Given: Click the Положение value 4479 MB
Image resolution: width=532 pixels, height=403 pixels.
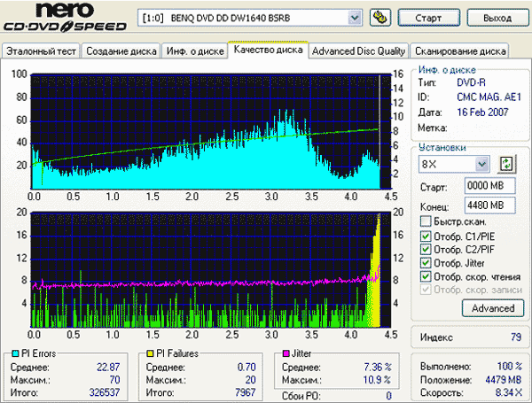Looking at the screenshot, I should (x=503, y=380).
